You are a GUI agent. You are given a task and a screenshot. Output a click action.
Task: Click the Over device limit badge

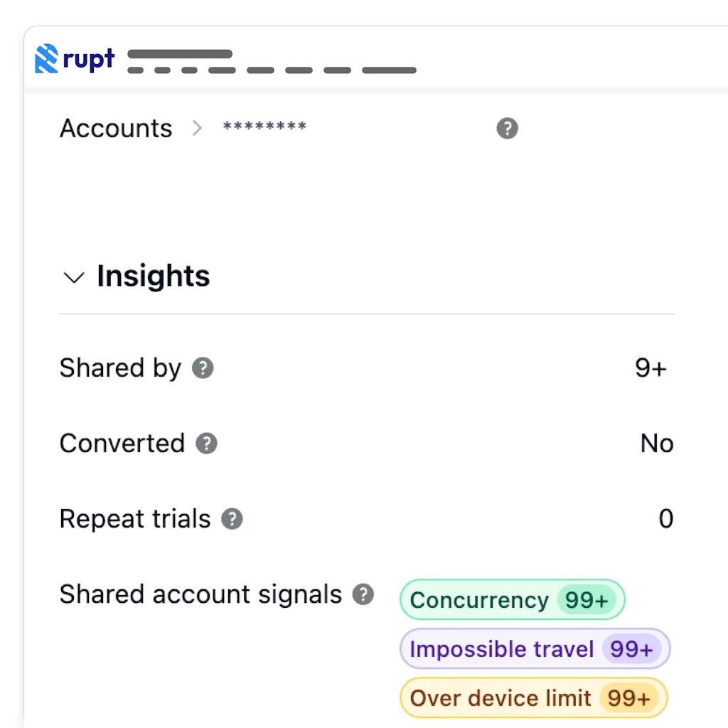coord(500,698)
